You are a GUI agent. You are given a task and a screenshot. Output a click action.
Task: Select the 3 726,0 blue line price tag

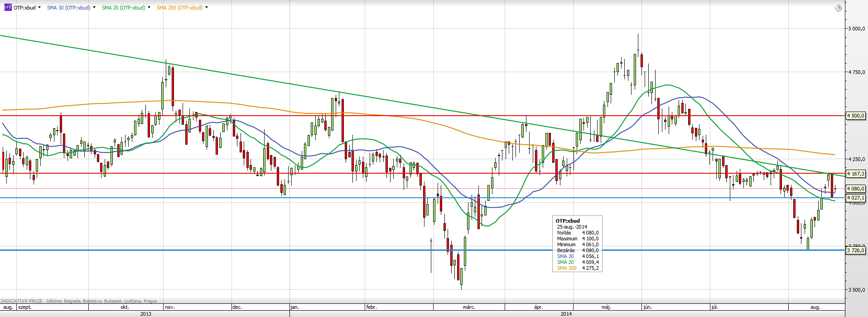856,250
